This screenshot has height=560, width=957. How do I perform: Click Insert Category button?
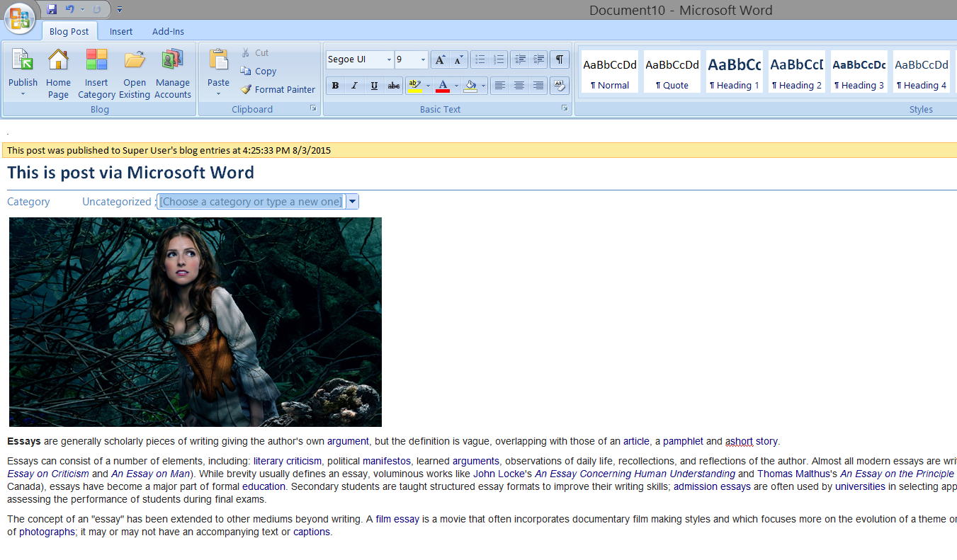point(96,74)
